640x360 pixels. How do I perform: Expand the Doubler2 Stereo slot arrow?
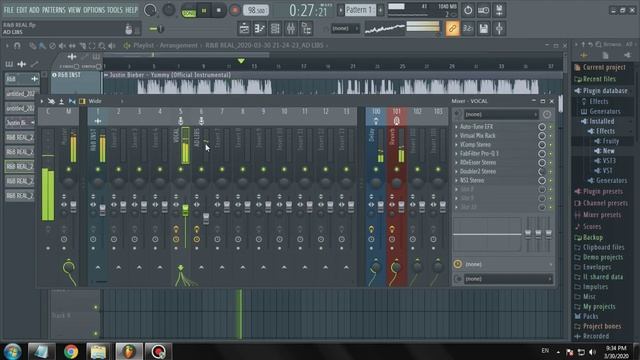(456, 172)
